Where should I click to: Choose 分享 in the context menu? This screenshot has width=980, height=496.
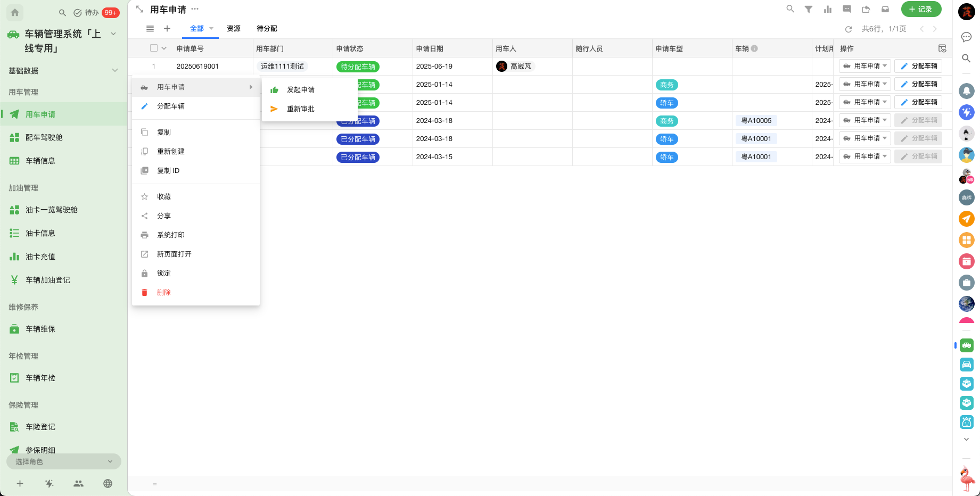pos(196,216)
